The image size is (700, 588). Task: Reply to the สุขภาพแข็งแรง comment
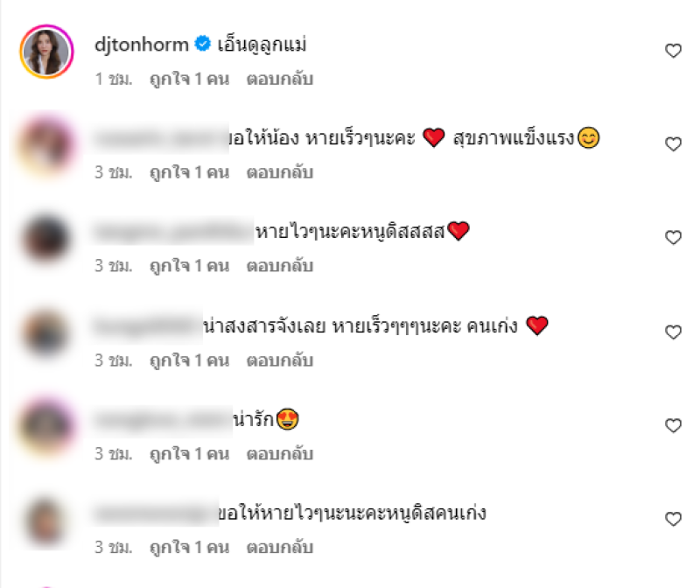tap(279, 172)
